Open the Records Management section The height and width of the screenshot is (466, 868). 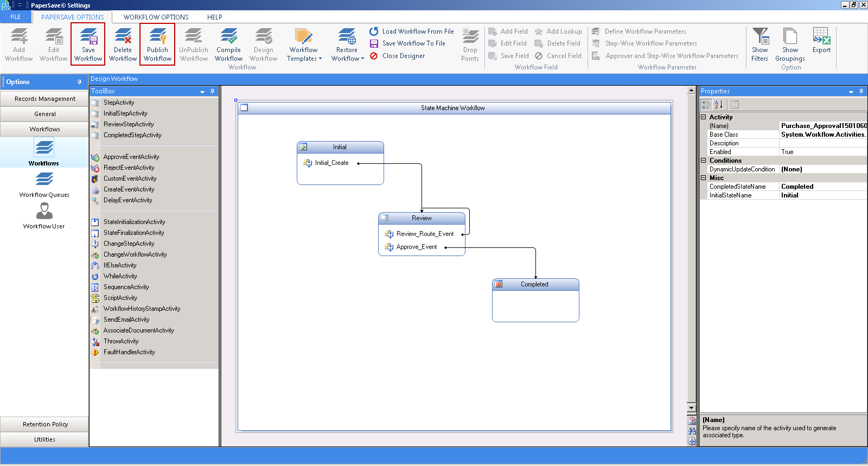44,99
